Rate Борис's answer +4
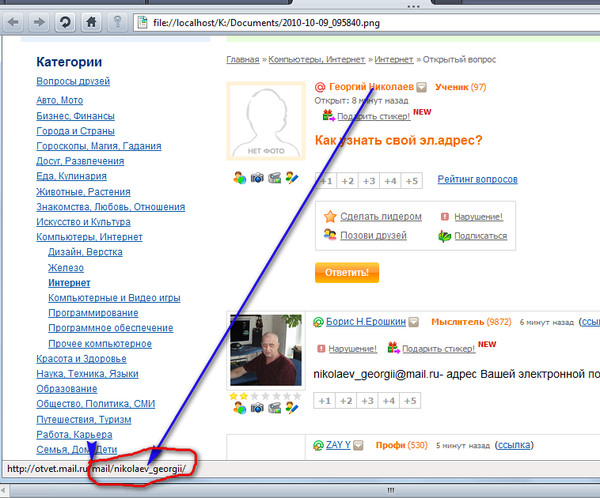Screen dimensions: 600x498 (x=389, y=401)
